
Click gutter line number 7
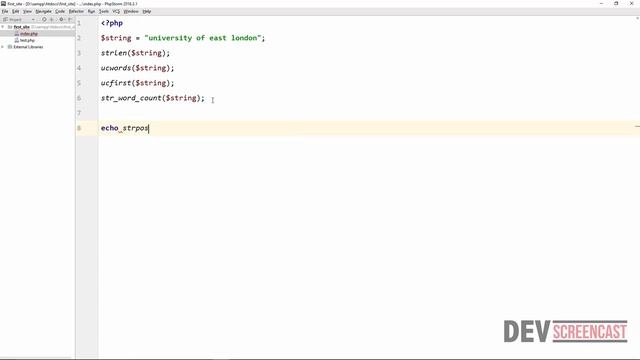[x=79, y=113]
